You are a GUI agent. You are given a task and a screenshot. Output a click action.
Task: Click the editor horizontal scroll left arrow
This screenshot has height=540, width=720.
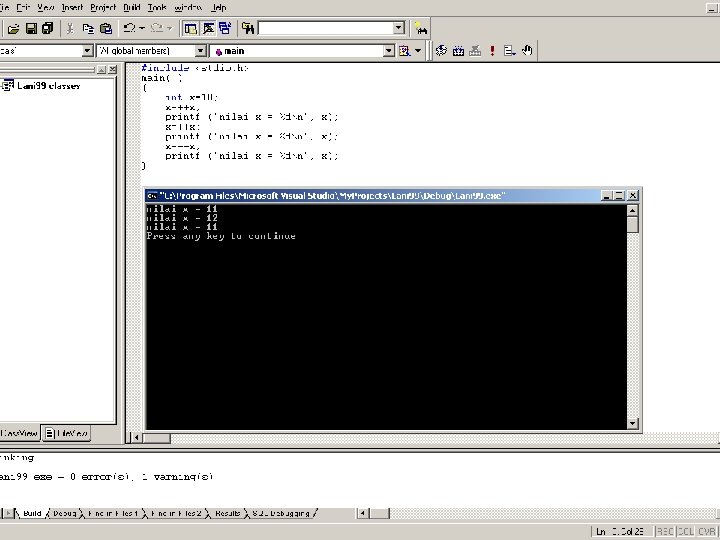[x=136, y=438]
